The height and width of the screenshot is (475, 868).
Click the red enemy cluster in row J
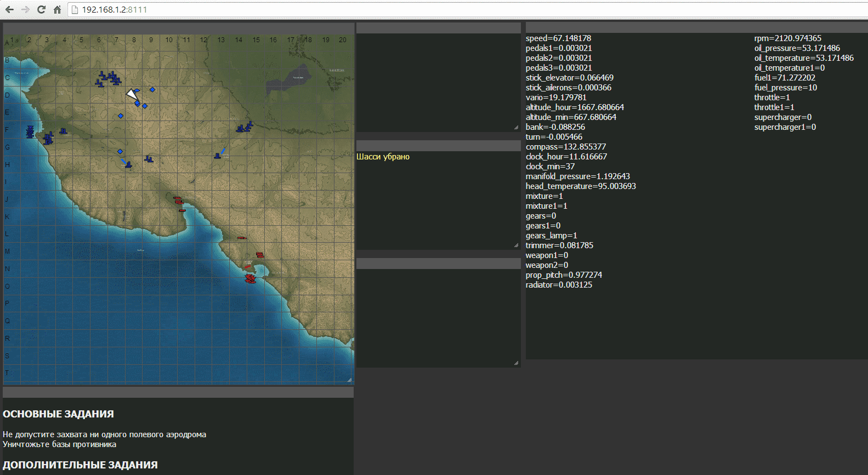[x=178, y=199]
